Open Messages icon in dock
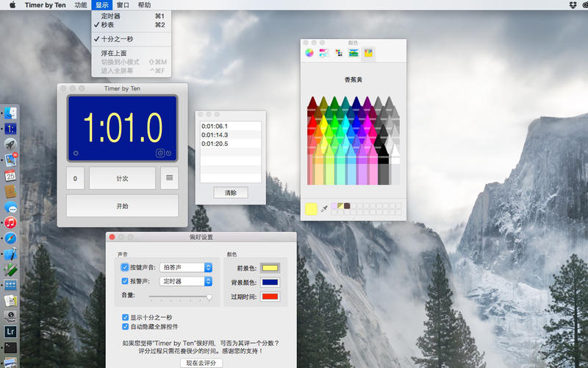This screenshot has height=368, width=588. coord(10,207)
